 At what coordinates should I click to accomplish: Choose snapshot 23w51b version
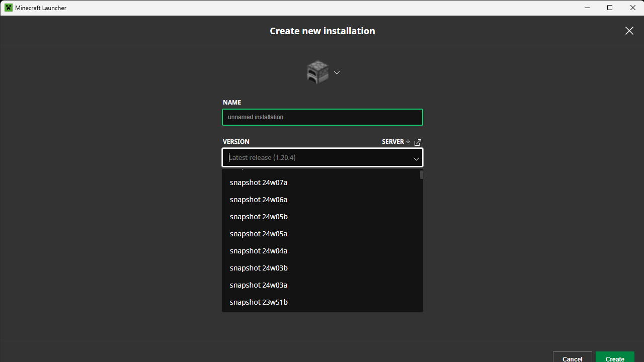click(x=323, y=302)
